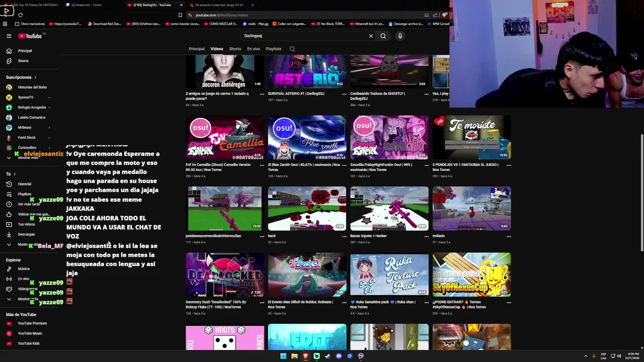Reload the page in browser toolbar
The image size is (644, 362).
pos(21,15)
